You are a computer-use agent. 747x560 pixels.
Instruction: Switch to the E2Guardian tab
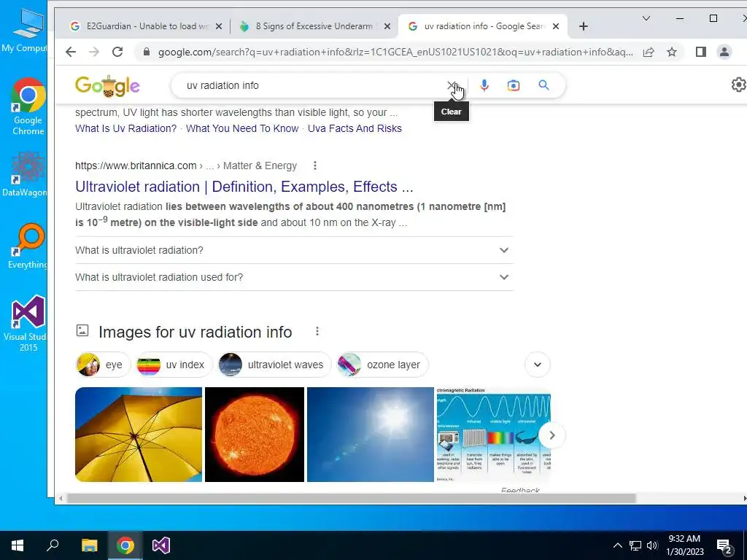[x=146, y=26]
